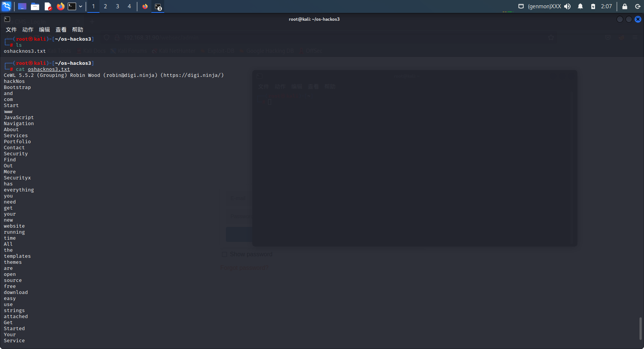The image size is (644, 349).
Task: Click the word 'Bootstrap' in output
Action: click(x=17, y=87)
